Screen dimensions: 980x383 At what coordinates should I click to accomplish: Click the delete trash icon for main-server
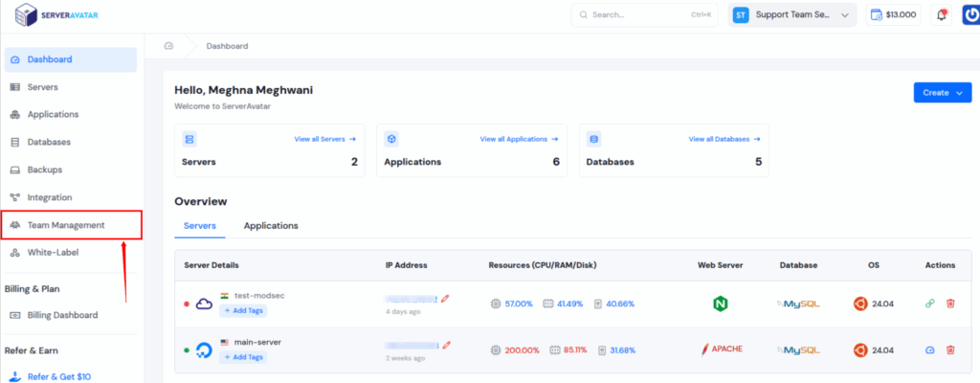click(950, 349)
